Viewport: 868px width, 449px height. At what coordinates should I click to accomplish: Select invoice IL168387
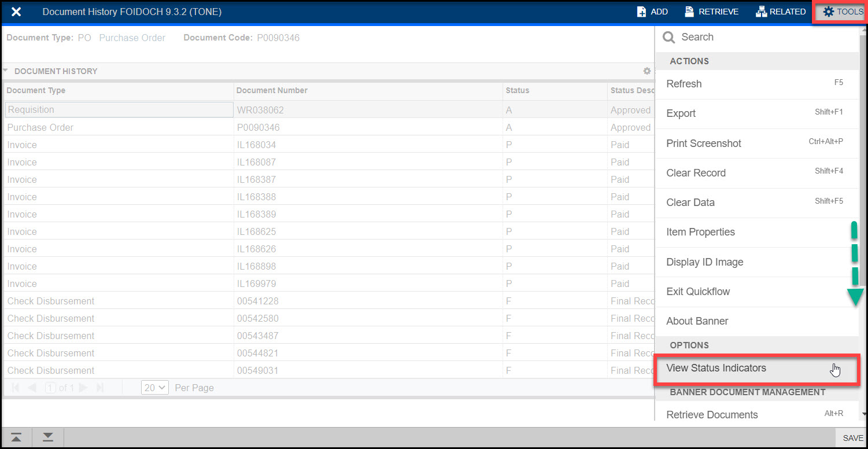(x=256, y=179)
